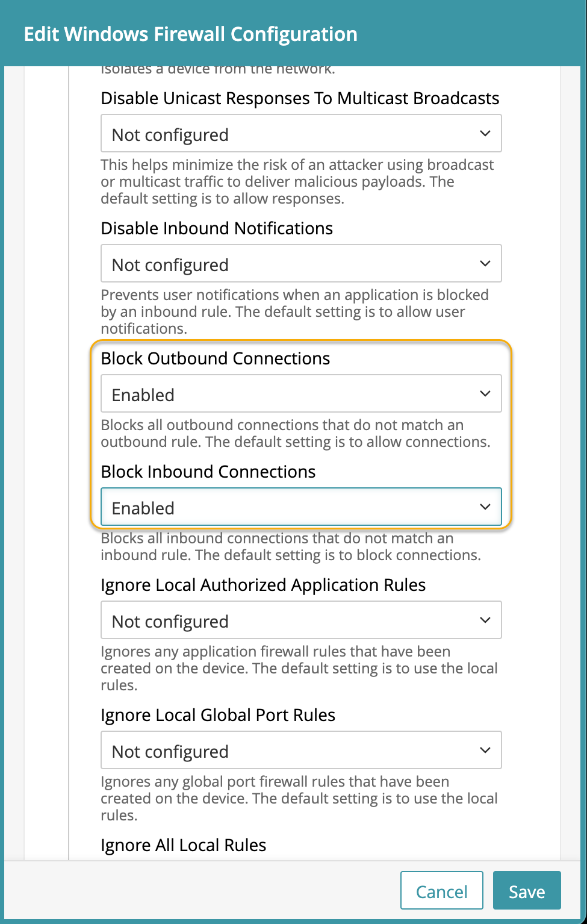Open the Disable Unicast Responses dropdown
Image resolution: width=587 pixels, height=924 pixels.
coord(300,134)
